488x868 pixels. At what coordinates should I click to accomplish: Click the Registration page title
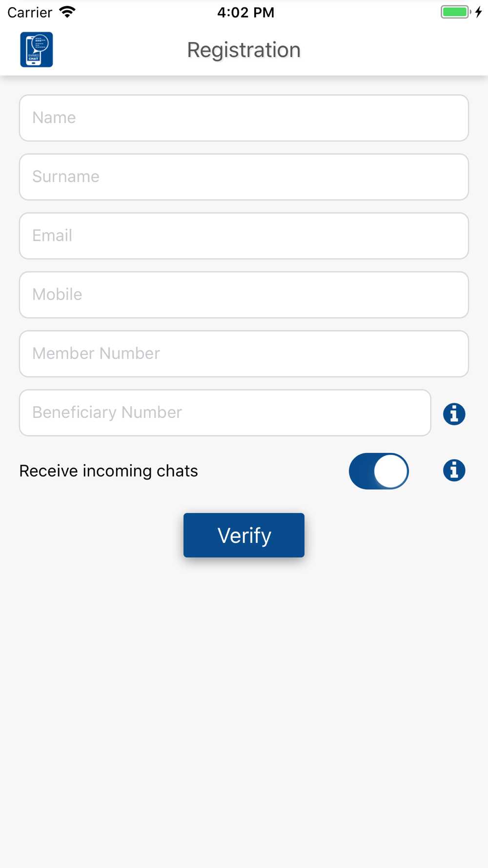(x=244, y=50)
